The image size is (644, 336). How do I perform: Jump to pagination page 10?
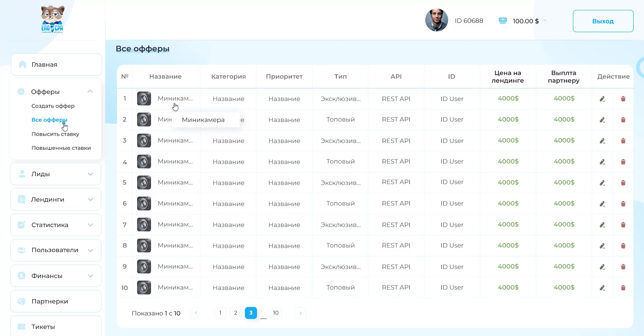[276, 313]
